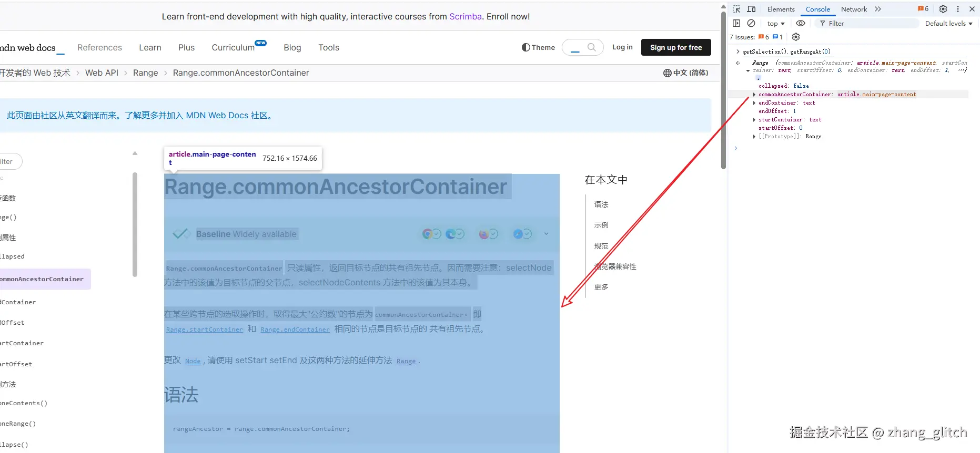Click the Baseline checkmark icon
Image resolution: width=980 pixels, height=453 pixels.
pos(181,234)
